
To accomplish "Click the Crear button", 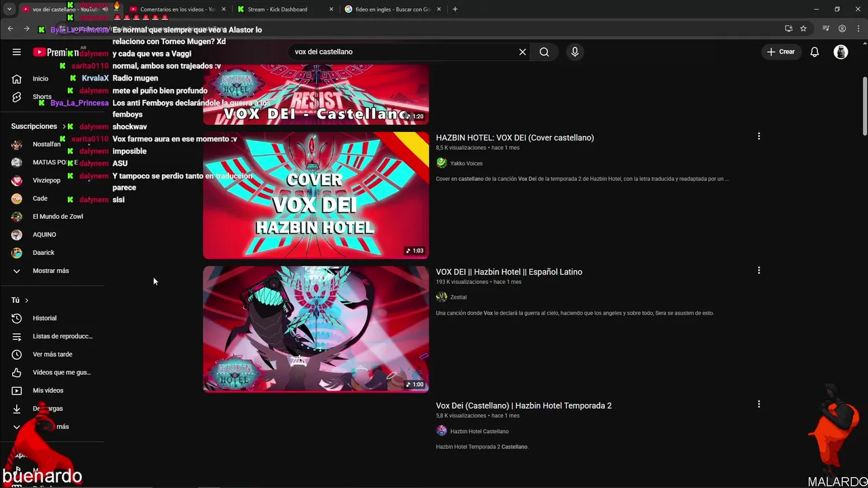I will click(x=781, y=52).
